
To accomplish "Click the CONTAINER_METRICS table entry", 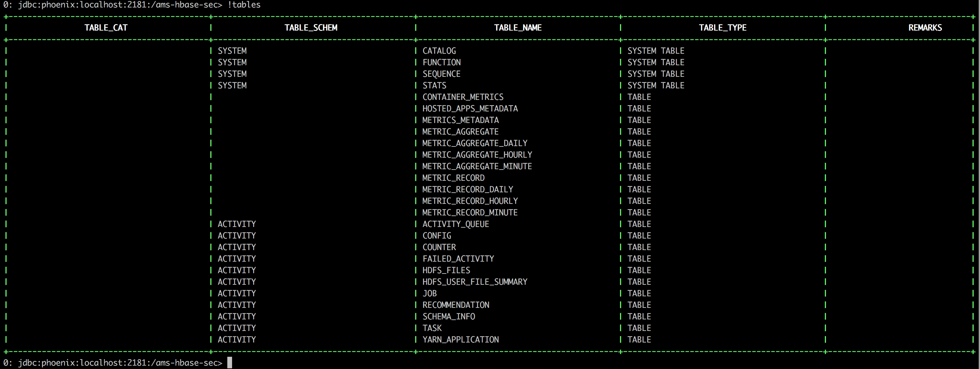I will (463, 97).
